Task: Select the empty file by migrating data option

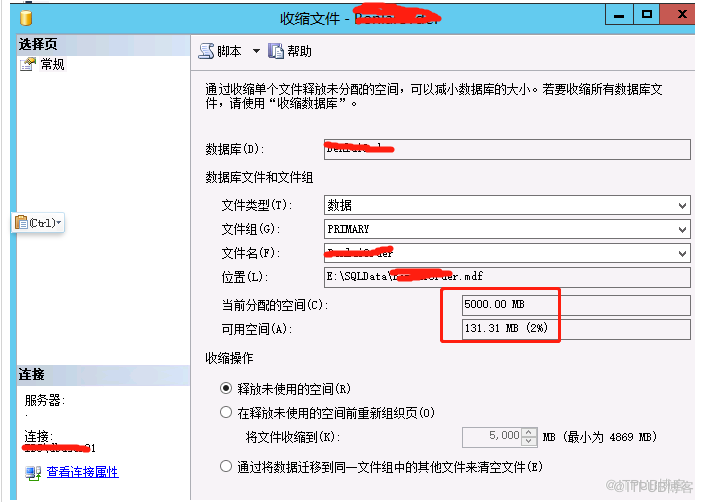Action: [x=226, y=466]
